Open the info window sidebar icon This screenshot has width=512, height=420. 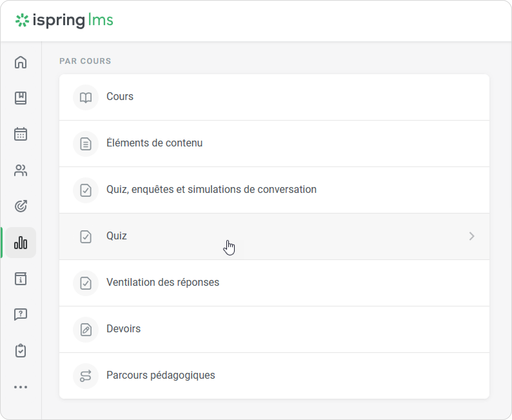(x=21, y=279)
